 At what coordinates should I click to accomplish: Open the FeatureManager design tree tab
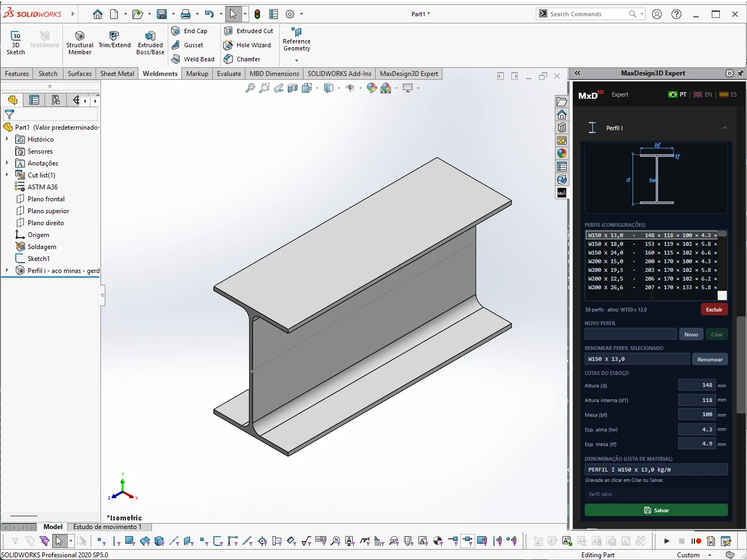coord(13,100)
